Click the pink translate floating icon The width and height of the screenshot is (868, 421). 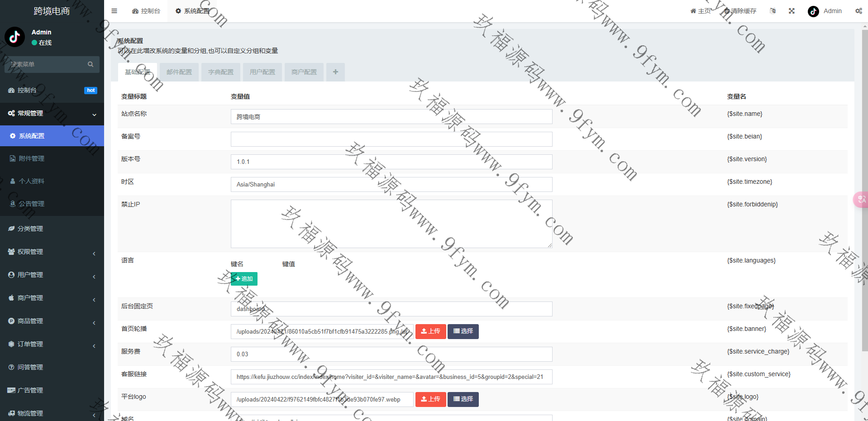(x=860, y=200)
